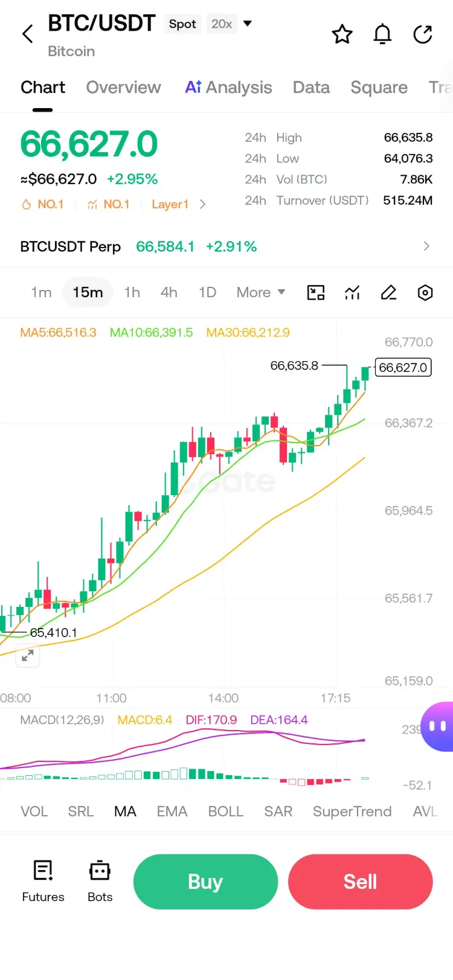Viewport: 453px width, 980px height.
Task: Tap the chart high marker 66,635.8
Action: [294, 366]
